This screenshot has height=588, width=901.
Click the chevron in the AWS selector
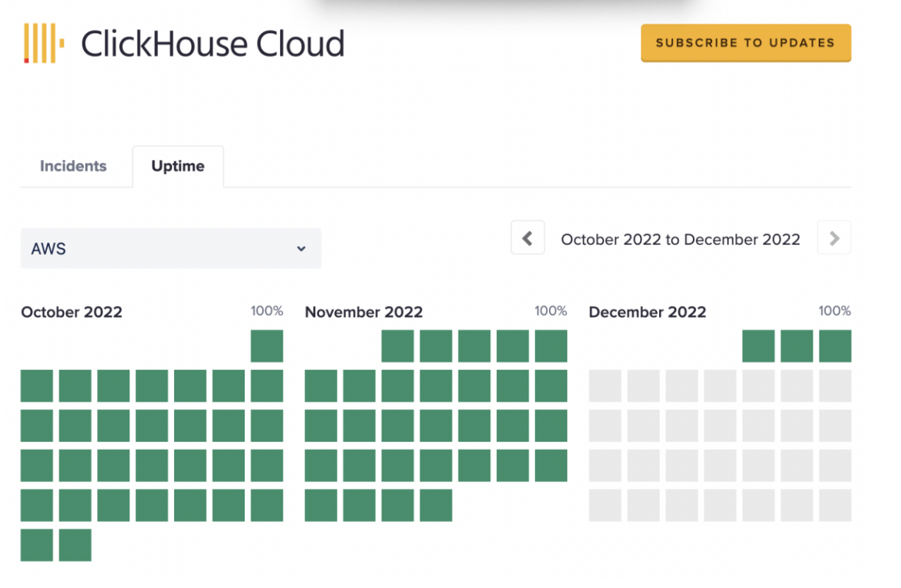[x=301, y=248]
